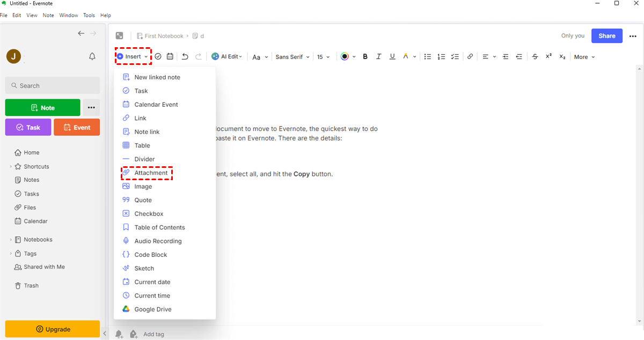Select Table of Contents menu entry
Viewport: 644px width, 340px height.
point(159,227)
